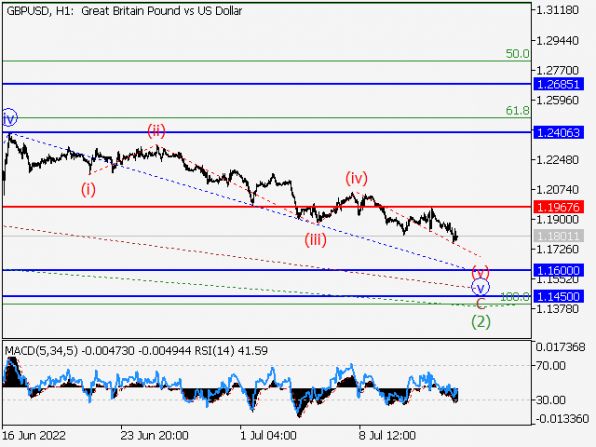Viewport: 596px width, 447px height.
Task: Click the Fibonacci 100.0 level label
Action: tap(515, 297)
